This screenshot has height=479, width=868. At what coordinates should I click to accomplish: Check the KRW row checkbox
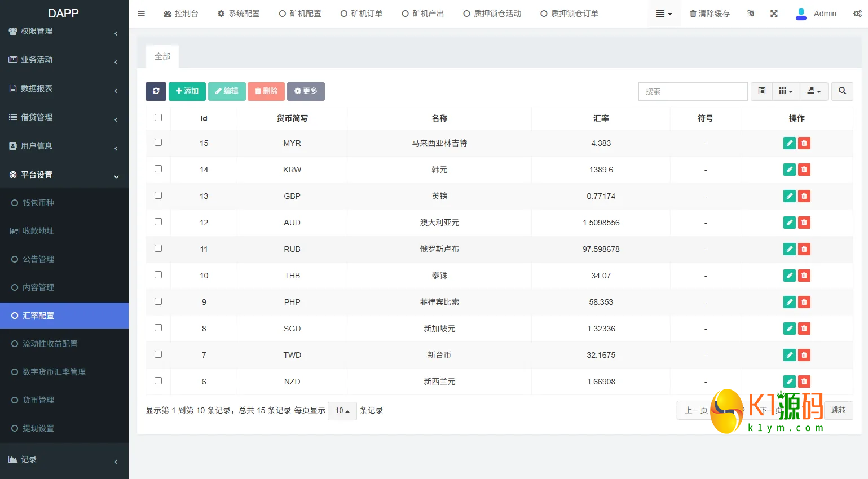(x=158, y=169)
